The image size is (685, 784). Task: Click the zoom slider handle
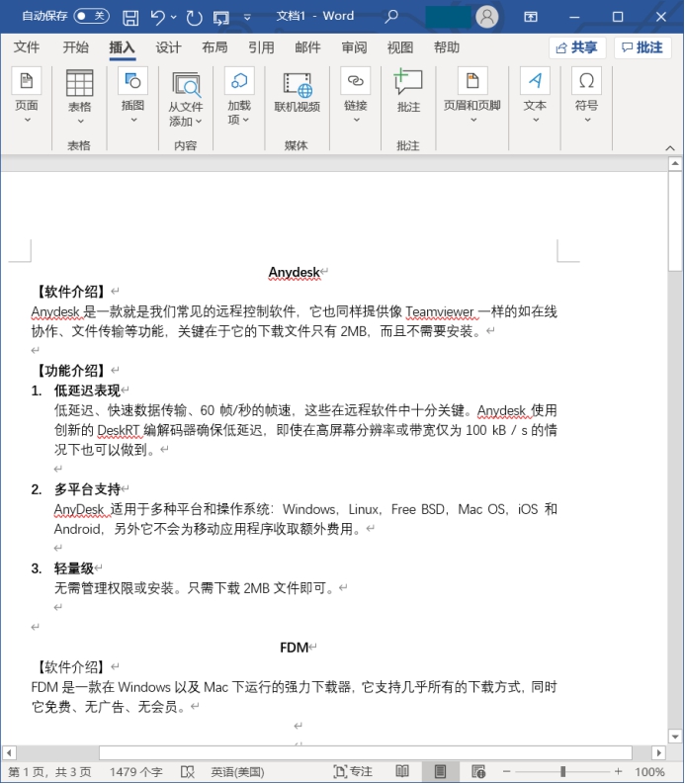click(563, 771)
